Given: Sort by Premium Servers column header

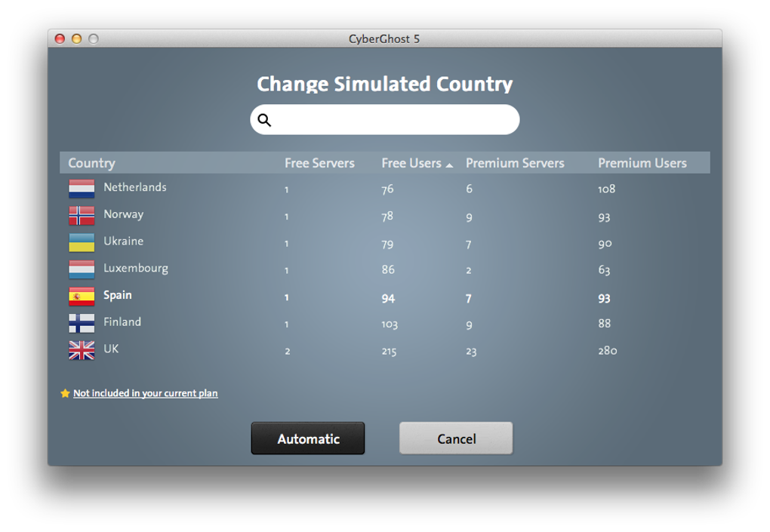Looking at the screenshot, I should pos(515,163).
